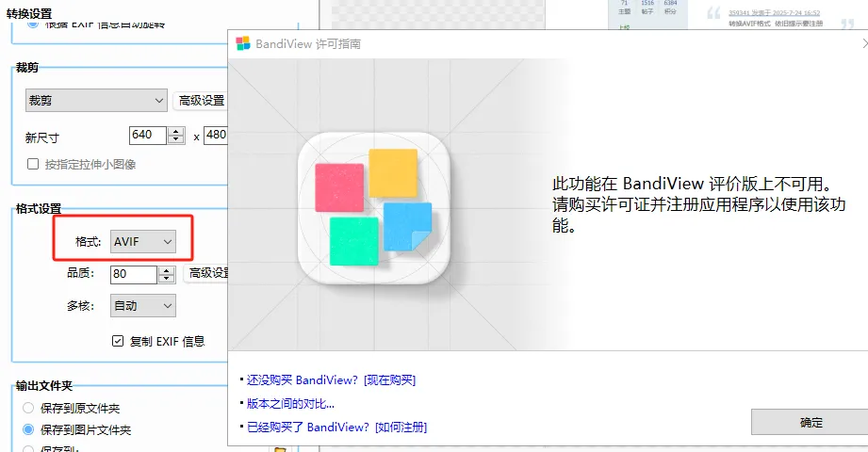
Task: Click the BandiView logo icon in dialog title
Action: tap(243, 43)
